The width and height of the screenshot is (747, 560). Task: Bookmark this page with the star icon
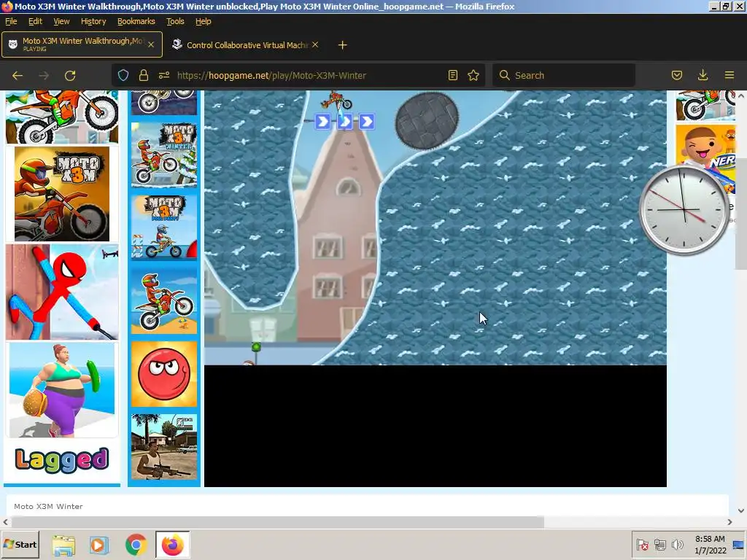click(473, 75)
